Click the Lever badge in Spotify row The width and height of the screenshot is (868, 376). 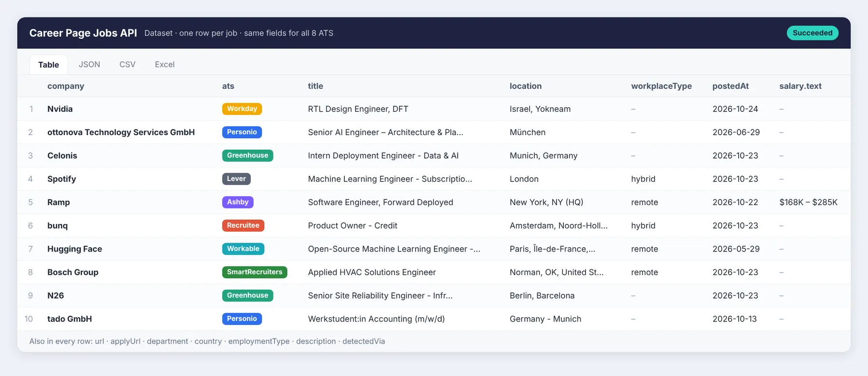[236, 179]
